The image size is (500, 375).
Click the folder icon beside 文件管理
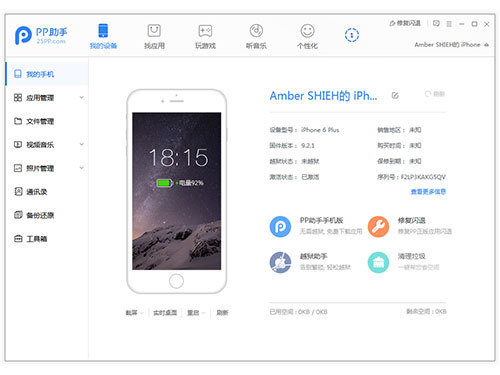click(18, 121)
